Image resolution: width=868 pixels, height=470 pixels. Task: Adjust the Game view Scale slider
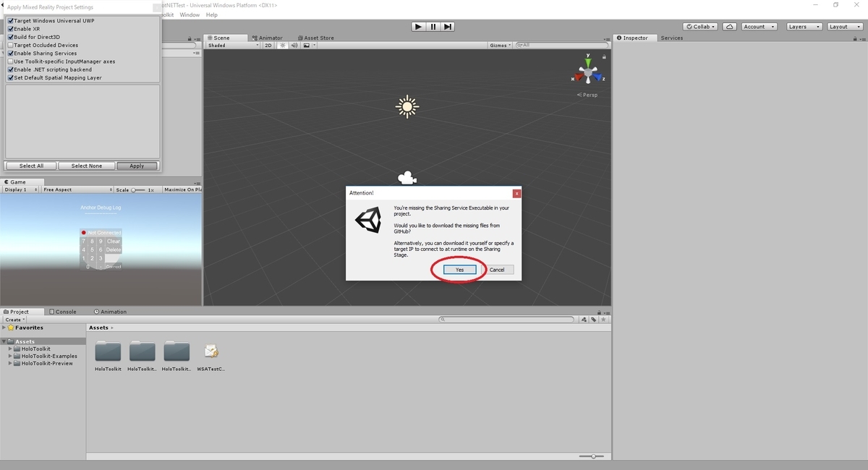pyautogui.click(x=138, y=189)
